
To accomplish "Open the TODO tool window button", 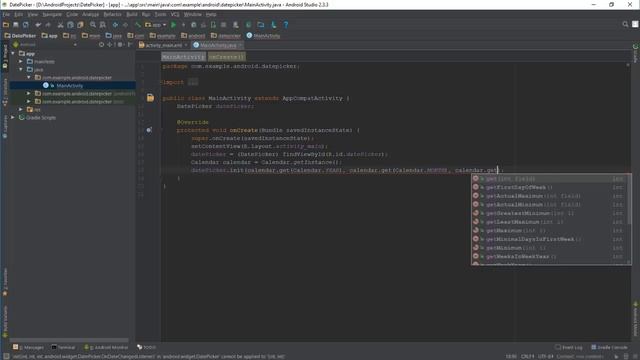I will 147,347.
